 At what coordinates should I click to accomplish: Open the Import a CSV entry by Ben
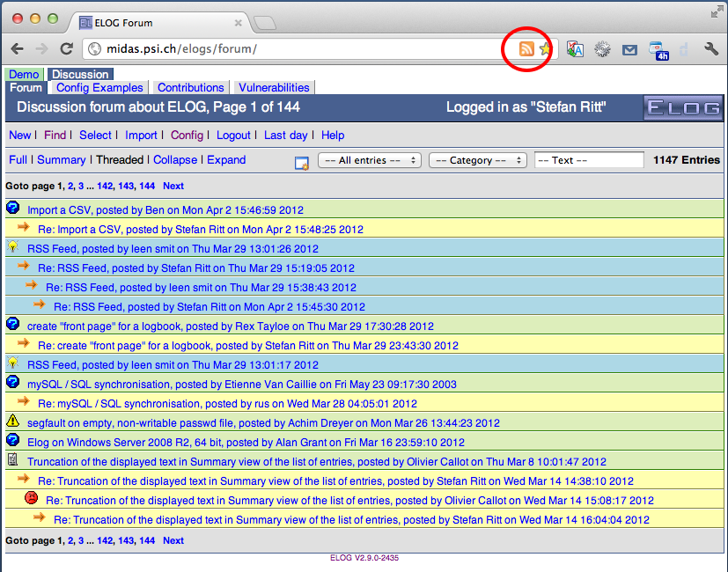point(165,210)
